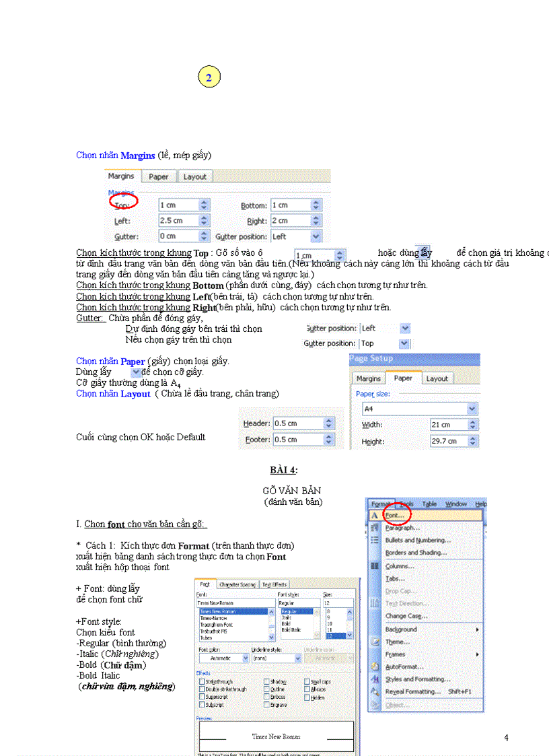Click the Bullets and Numbering icon
Screen dimensions: 549x756
pos(374,540)
